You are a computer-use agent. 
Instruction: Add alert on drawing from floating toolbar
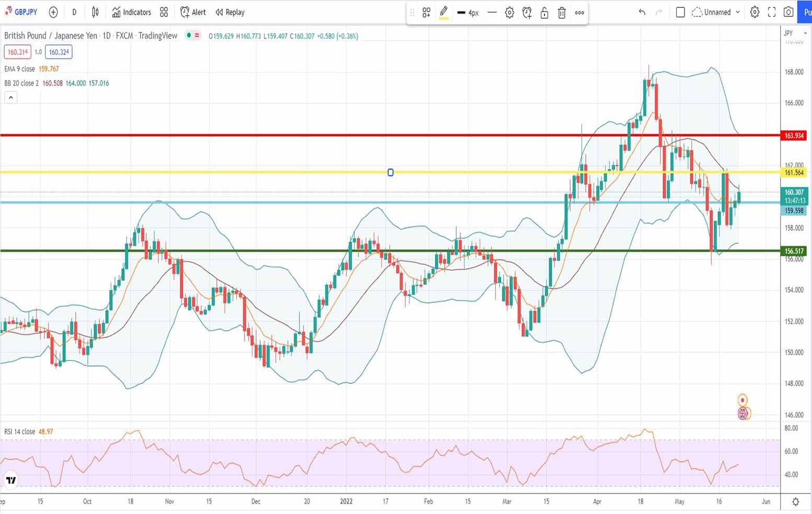(x=527, y=13)
